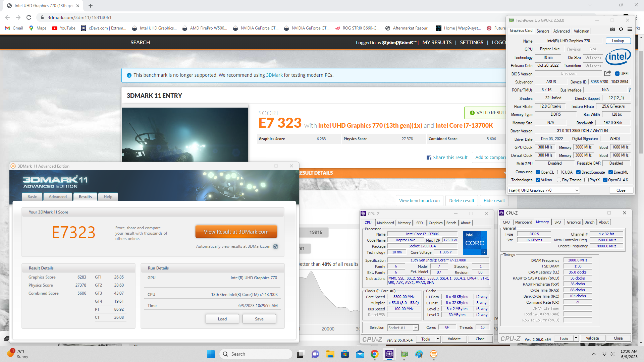Click the Hide result button
The width and height of the screenshot is (644, 362).
pyautogui.click(x=494, y=200)
